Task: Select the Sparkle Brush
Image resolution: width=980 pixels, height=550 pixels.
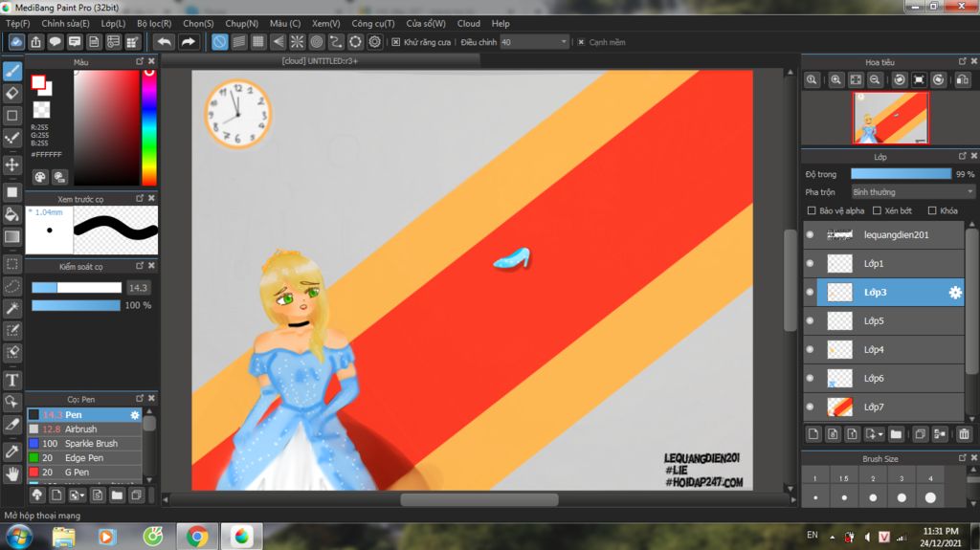Action: [84, 443]
